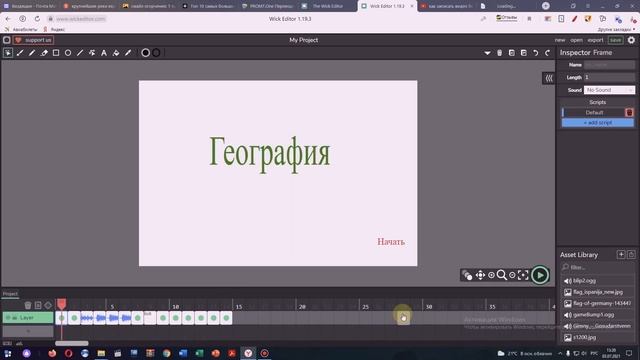
Task: Select the Eyedropper tool
Action: coord(128,53)
